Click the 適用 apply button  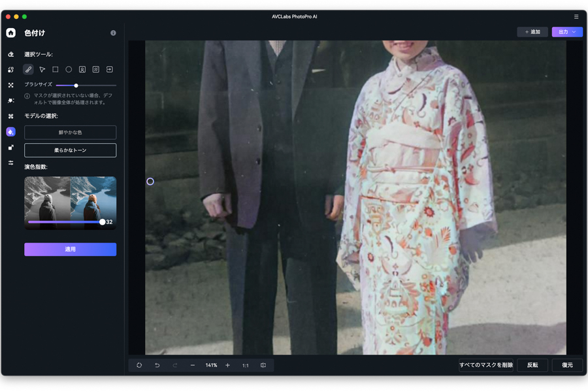[x=70, y=249]
